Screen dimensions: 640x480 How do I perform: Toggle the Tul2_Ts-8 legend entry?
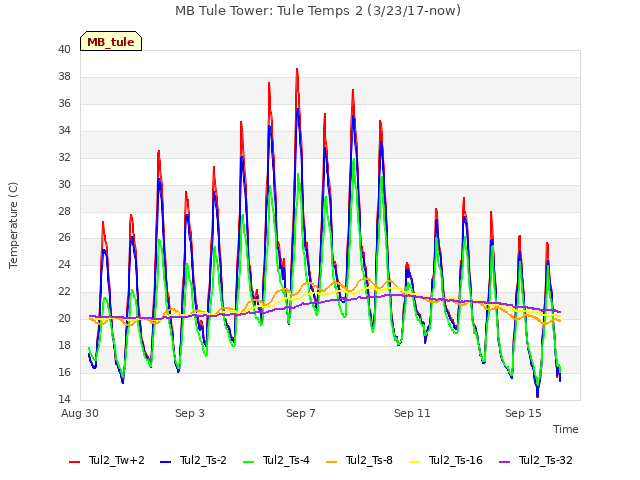pos(359,460)
